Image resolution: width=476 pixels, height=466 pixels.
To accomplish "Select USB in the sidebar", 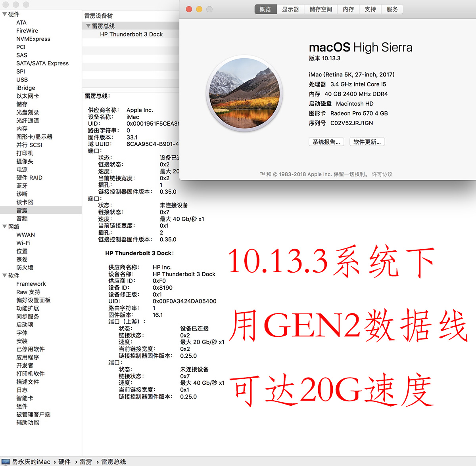I will coord(22,80).
